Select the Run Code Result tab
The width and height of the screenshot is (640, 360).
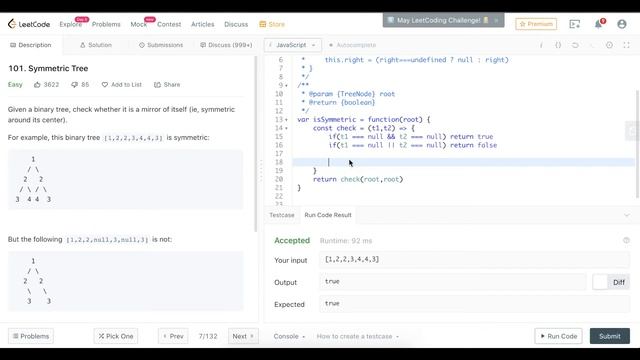(328, 215)
